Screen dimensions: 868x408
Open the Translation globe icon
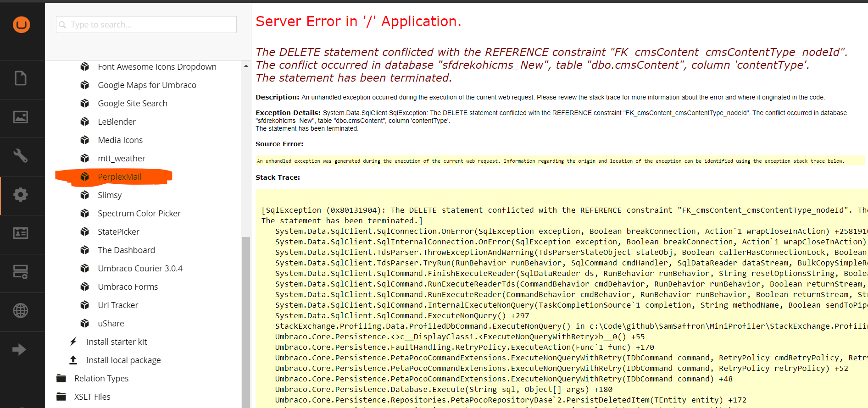[20, 311]
